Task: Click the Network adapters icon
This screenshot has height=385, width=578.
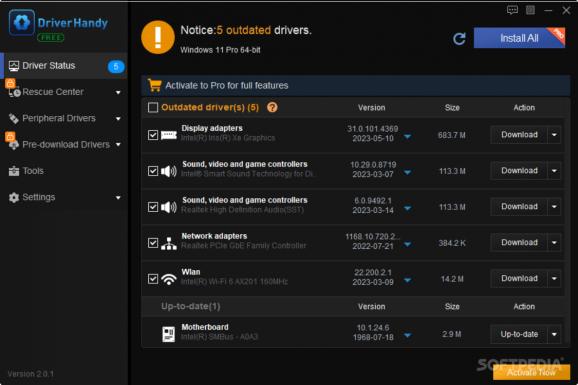Action: coord(169,243)
